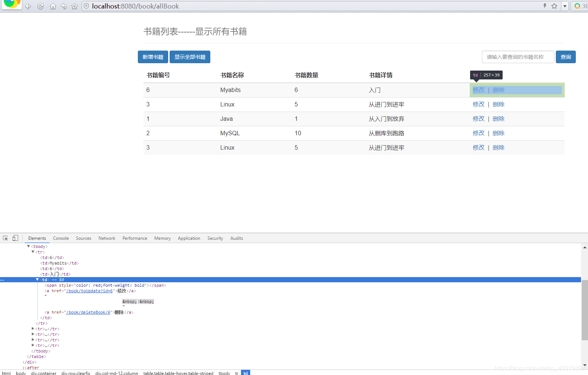This screenshot has width=588, height=375.
Task: Click the tbody breadcrumb item
Action: 224,373
